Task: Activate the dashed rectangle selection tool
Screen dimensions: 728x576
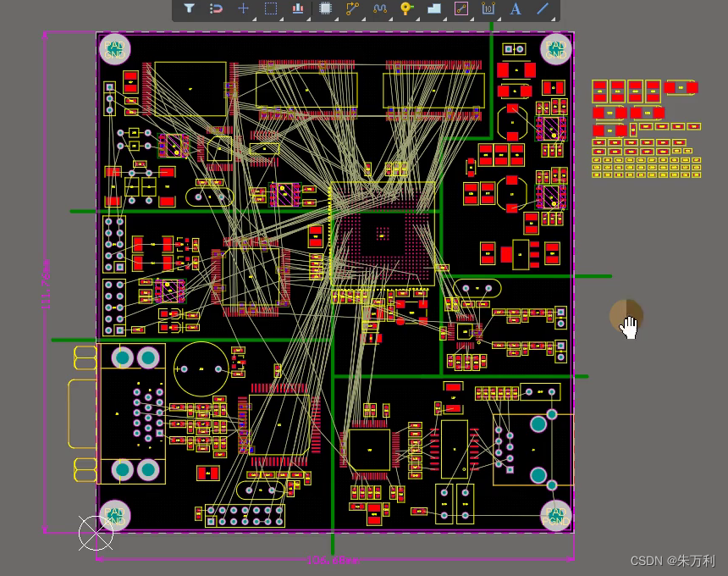Action: pyautogui.click(x=270, y=8)
